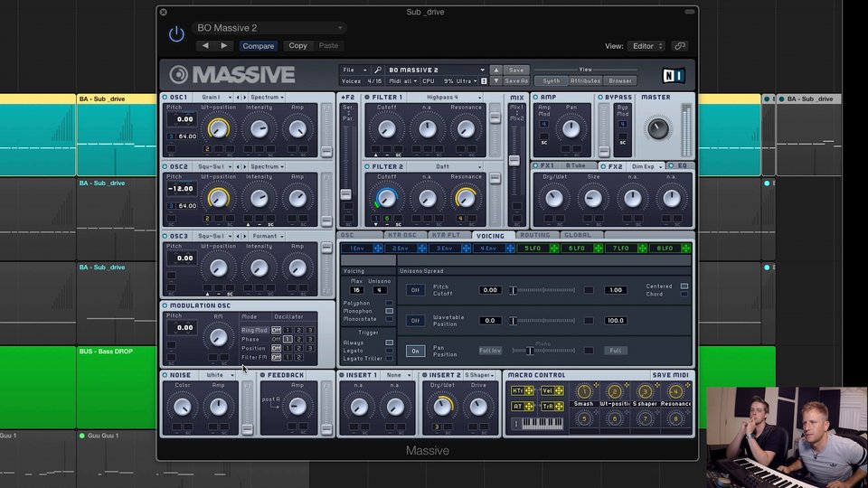
Task: Click the Pitch Cutoff spread slider
Action: pos(543,290)
